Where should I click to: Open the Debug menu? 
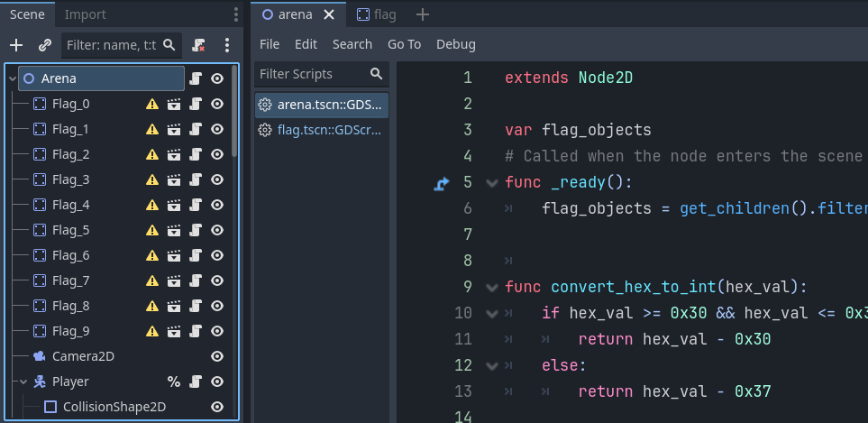[x=456, y=44]
